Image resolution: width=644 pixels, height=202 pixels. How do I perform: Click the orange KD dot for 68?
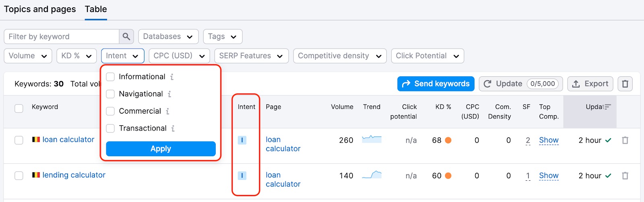click(x=448, y=140)
